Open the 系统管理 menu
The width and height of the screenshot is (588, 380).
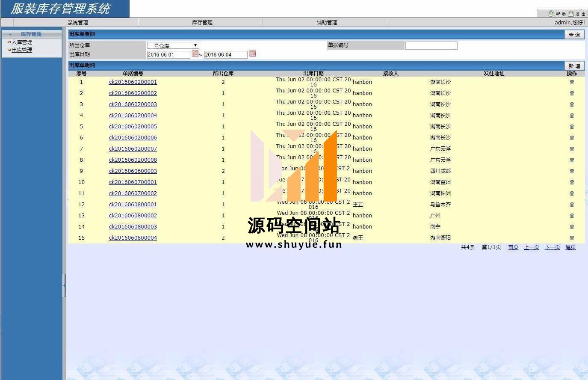(x=77, y=23)
